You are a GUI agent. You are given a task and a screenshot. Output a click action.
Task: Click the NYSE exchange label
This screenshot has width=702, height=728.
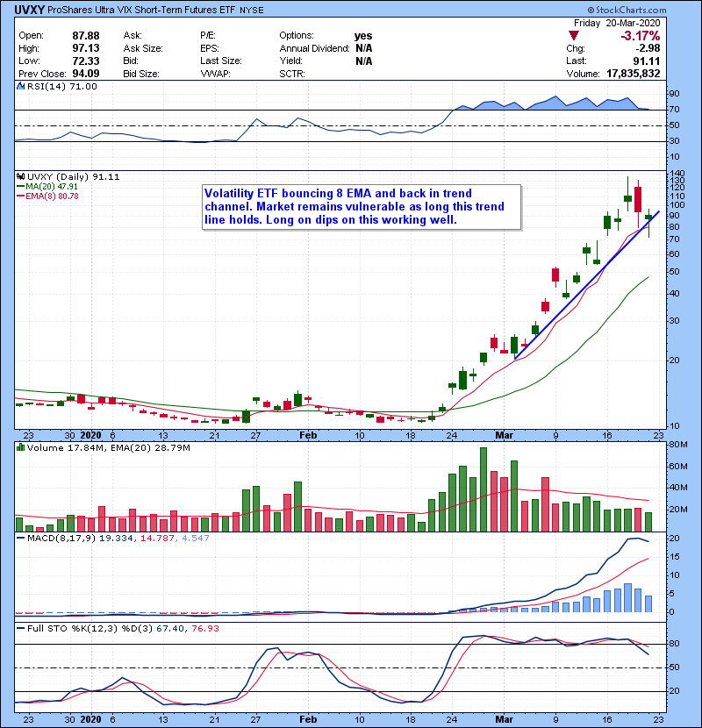(x=251, y=11)
